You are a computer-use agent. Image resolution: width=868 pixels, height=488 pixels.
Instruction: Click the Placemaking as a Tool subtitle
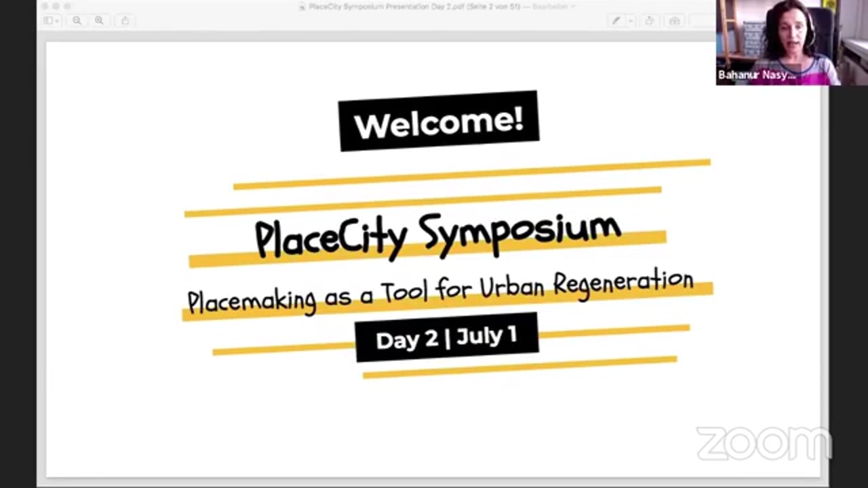(x=440, y=291)
